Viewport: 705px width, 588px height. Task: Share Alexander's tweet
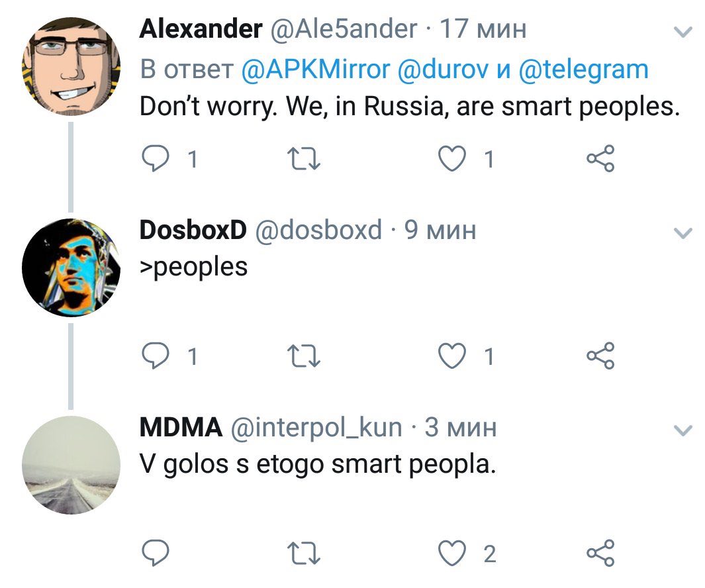[x=601, y=160]
